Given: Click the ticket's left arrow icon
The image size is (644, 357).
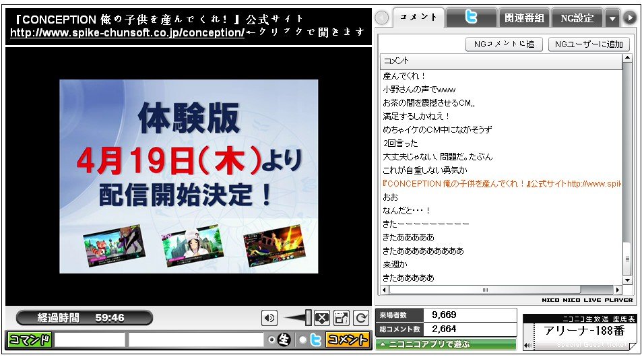Looking at the screenshot, I should click(528, 346).
